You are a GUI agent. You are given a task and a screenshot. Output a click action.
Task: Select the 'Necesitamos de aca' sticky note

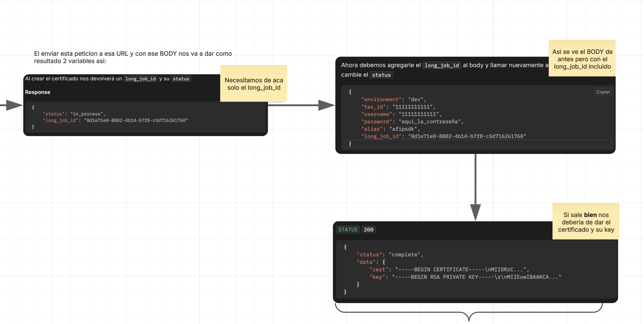pyautogui.click(x=253, y=84)
